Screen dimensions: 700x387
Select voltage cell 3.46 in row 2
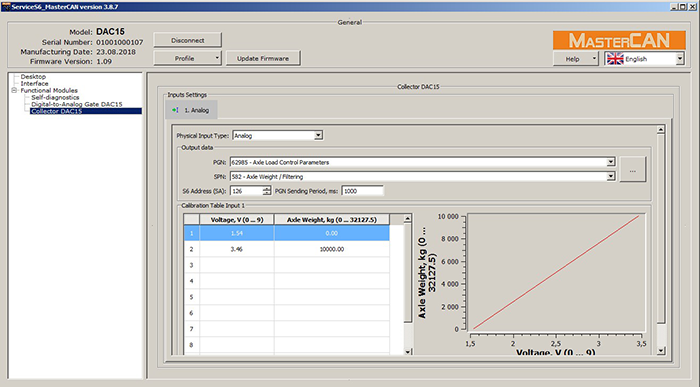click(x=237, y=249)
